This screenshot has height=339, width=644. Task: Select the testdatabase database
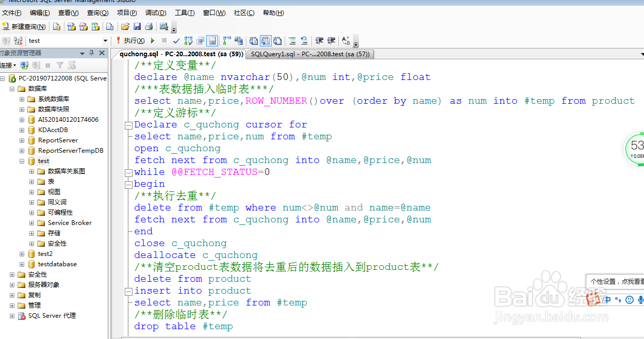57,264
